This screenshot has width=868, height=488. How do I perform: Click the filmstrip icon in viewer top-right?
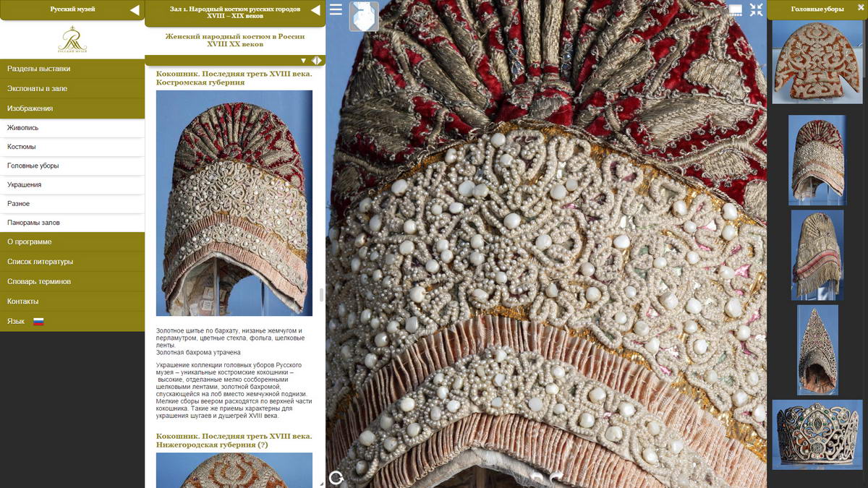coord(735,10)
